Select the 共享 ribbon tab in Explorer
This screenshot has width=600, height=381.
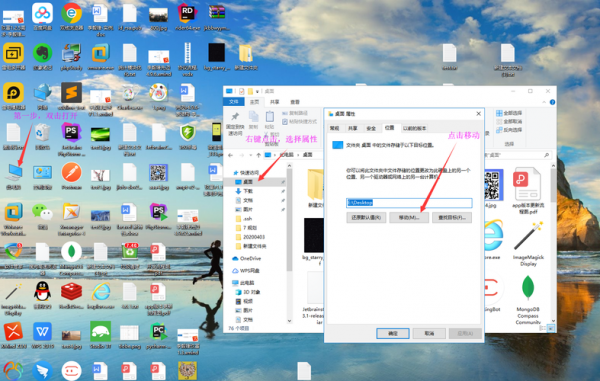pos(274,102)
